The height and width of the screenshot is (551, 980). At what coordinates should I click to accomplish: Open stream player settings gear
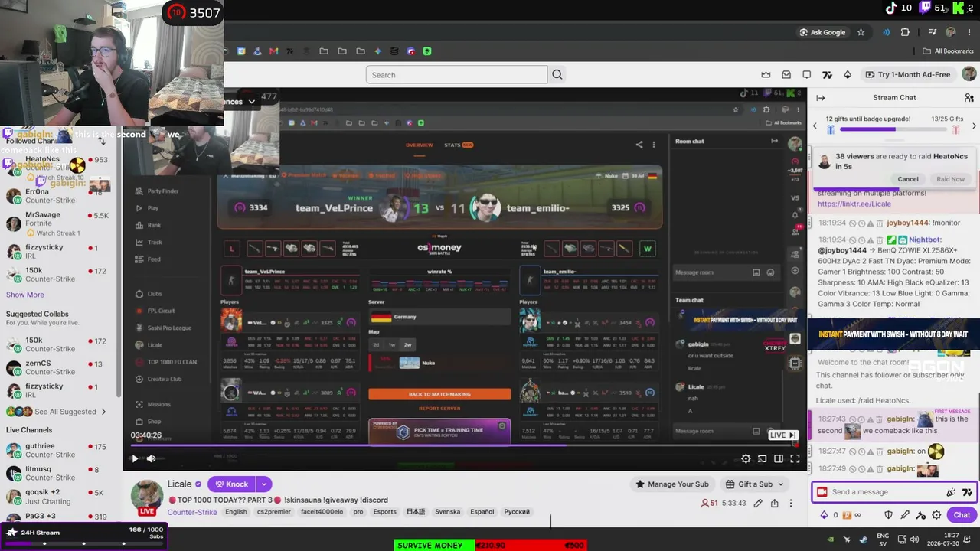point(746,458)
